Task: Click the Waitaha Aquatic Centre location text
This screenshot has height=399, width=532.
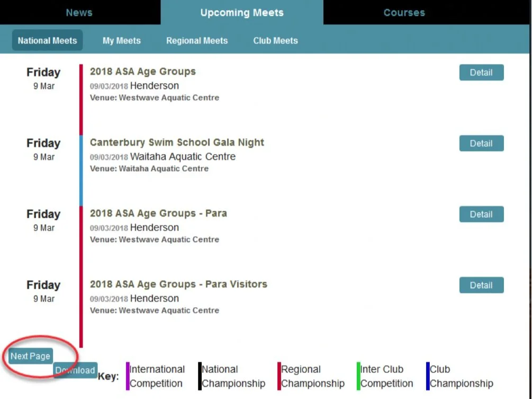Action: click(183, 156)
